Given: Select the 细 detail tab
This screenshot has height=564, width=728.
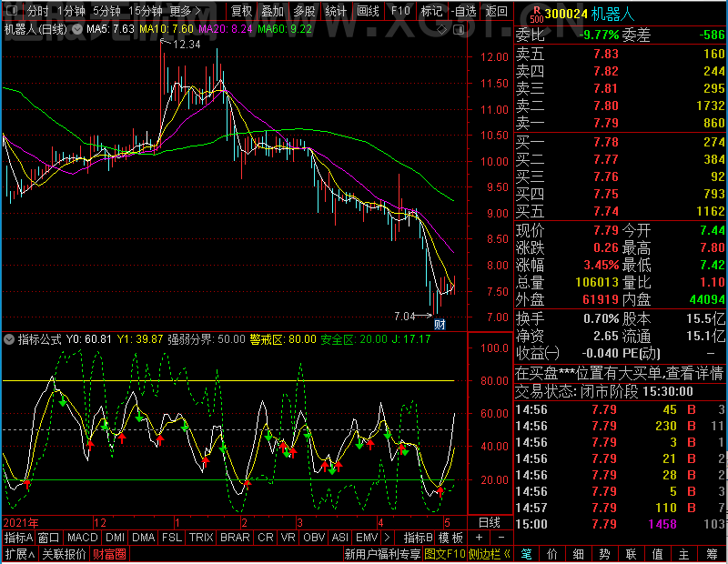Looking at the screenshot, I should click(x=579, y=554).
